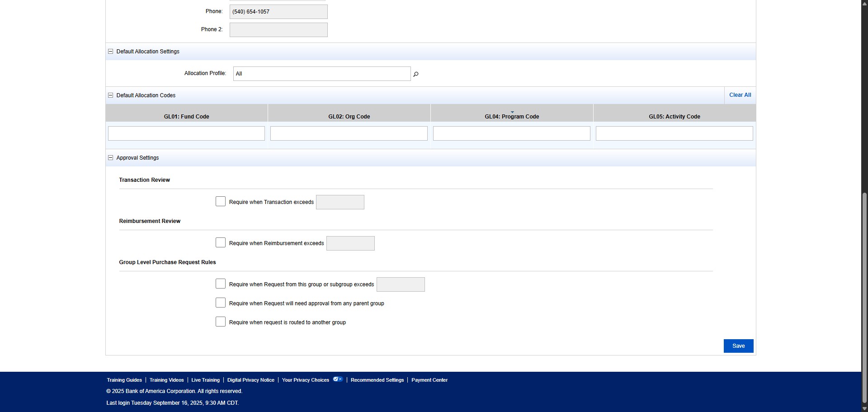Select Clear All for allocation codes
The width and height of the screenshot is (868, 412).
point(739,95)
